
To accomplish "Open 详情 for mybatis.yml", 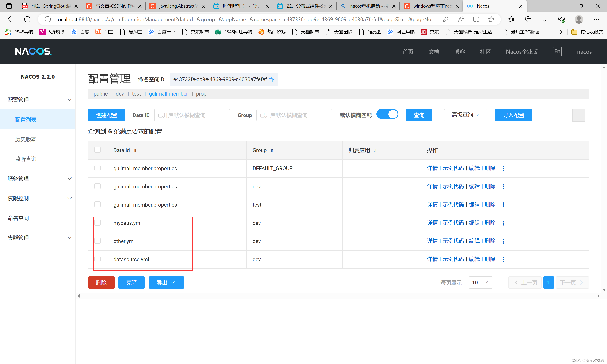I will (432, 223).
